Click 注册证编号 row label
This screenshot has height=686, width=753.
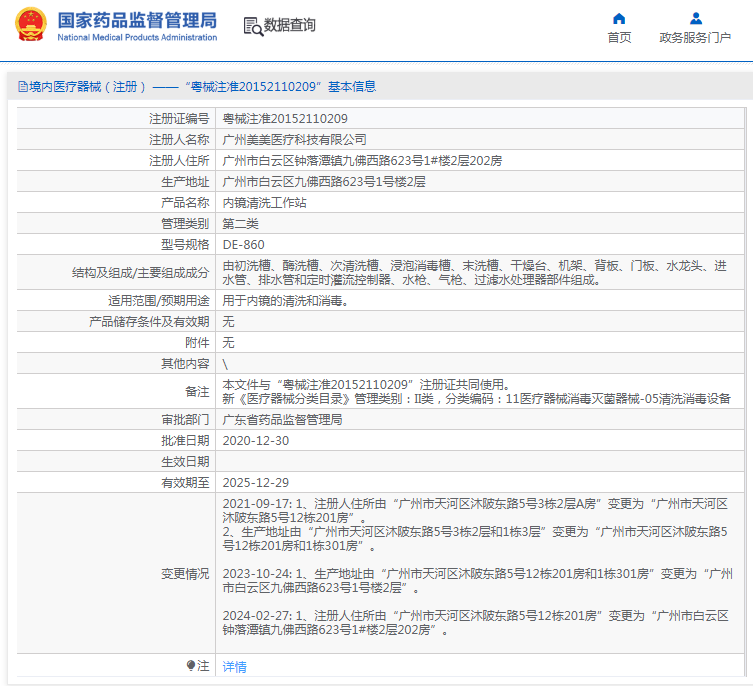click(179, 119)
